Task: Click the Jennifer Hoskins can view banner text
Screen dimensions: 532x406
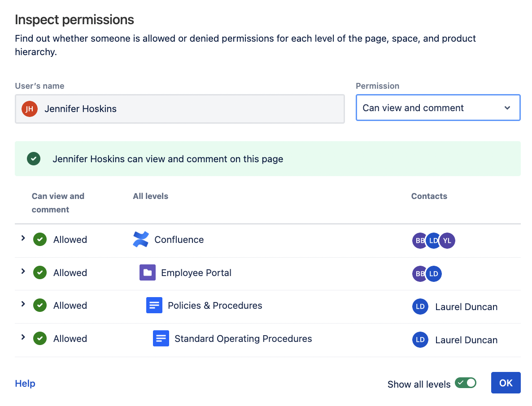Action: [x=168, y=159]
